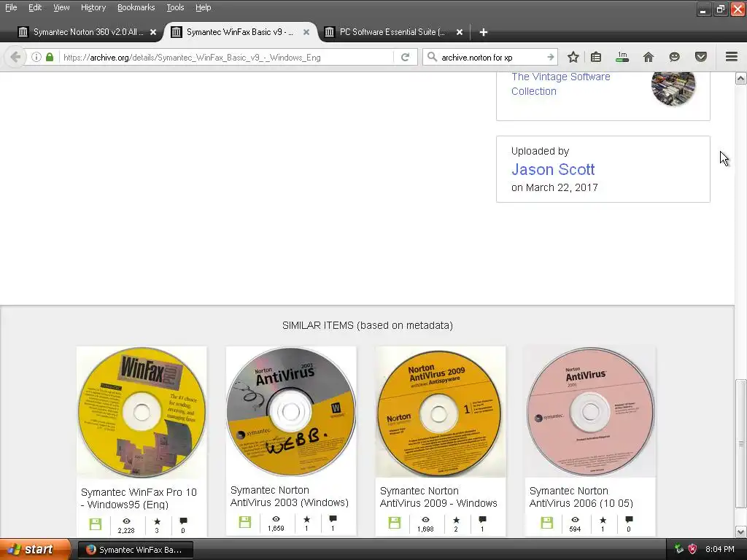The image size is (747, 560).
Task: Close the PC Software Essential Suite tab
Action: 460,32
